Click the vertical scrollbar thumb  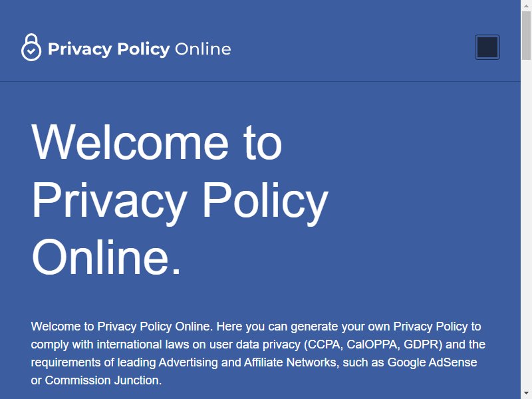pyautogui.click(x=526, y=36)
